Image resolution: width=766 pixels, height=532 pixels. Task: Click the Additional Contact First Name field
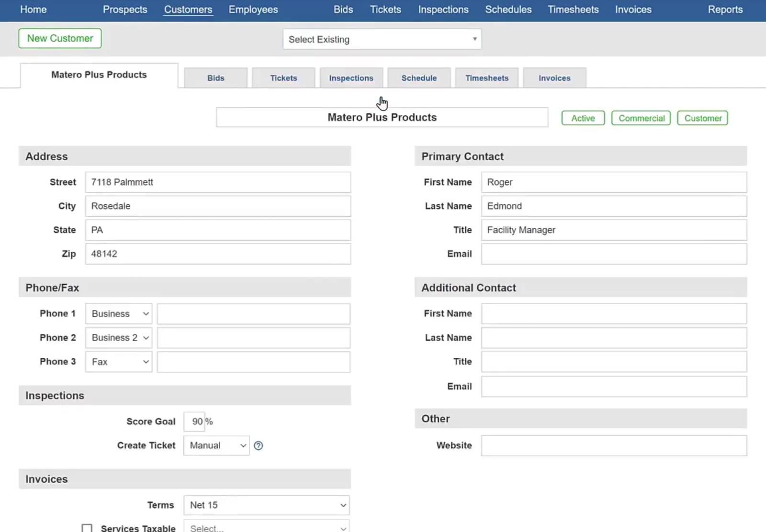(x=614, y=314)
